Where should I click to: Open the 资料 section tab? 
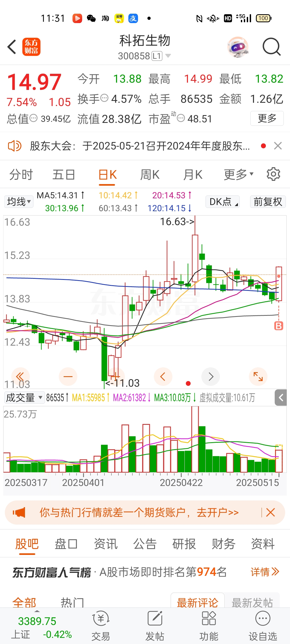[x=263, y=544]
